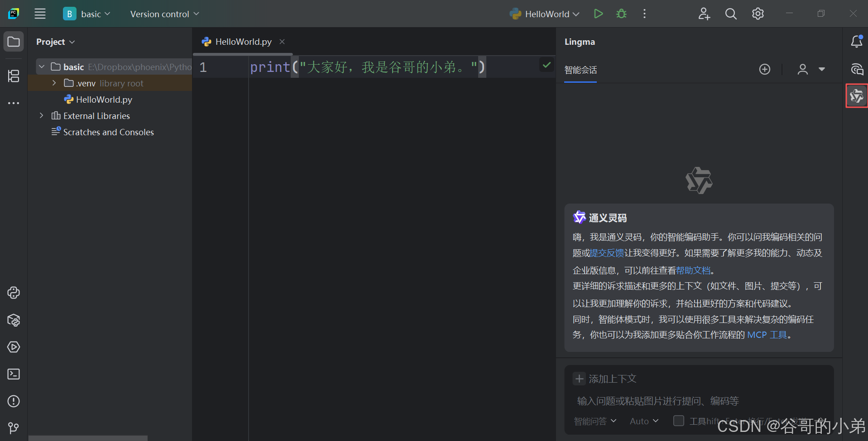
Task: Open Lingma account dropdown arrow
Action: (x=822, y=69)
